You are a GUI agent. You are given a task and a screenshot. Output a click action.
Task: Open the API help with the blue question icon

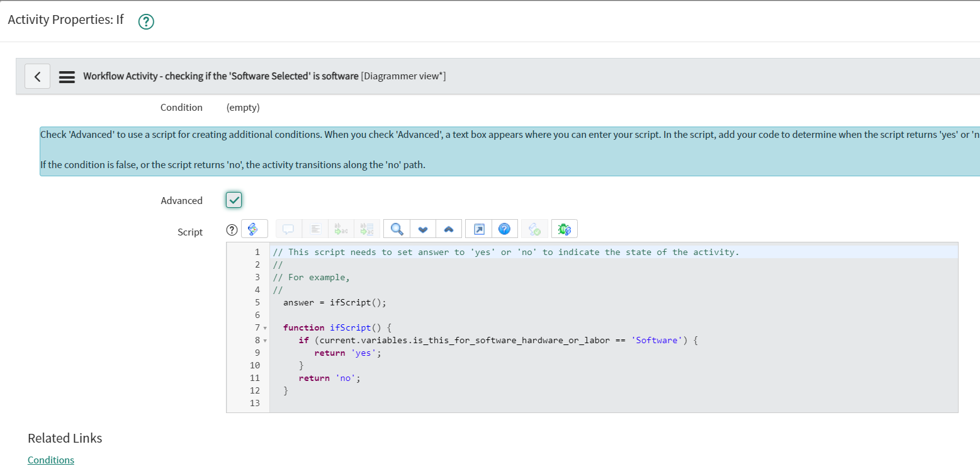pos(504,229)
